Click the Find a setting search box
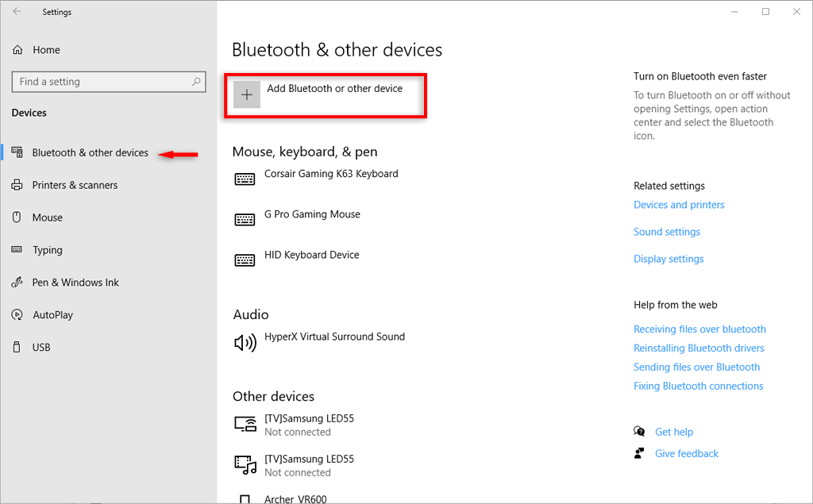Viewport: 813px width, 504px height. pos(99,82)
